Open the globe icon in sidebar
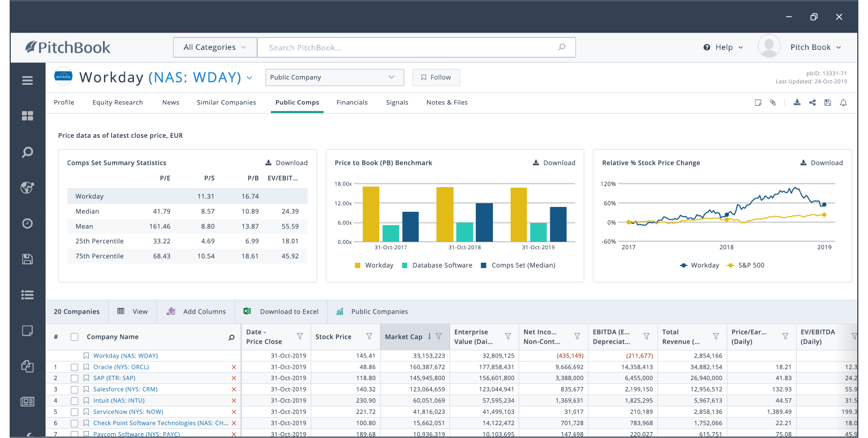 click(27, 188)
